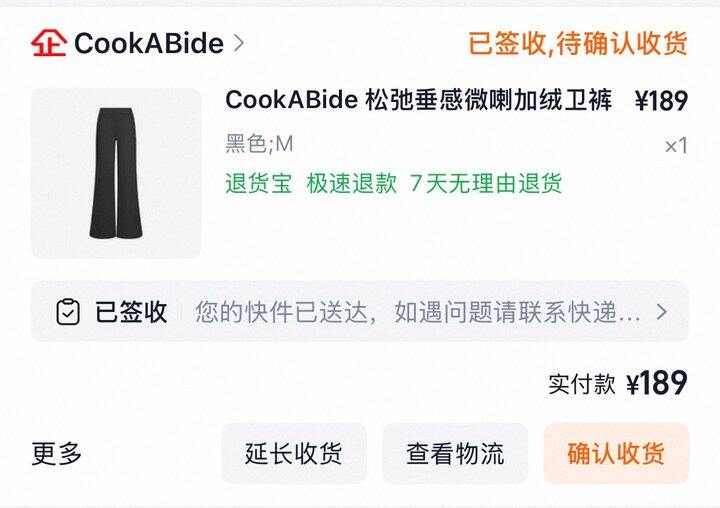Open the black flared pants thumbnail
Viewport: 720px width, 508px height.
point(116,173)
